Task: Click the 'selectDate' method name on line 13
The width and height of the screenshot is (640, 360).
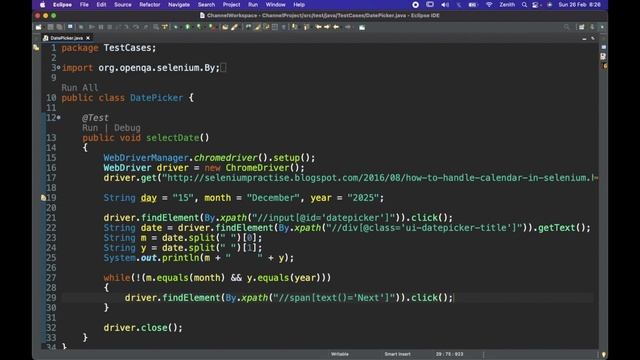Action: (173, 138)
